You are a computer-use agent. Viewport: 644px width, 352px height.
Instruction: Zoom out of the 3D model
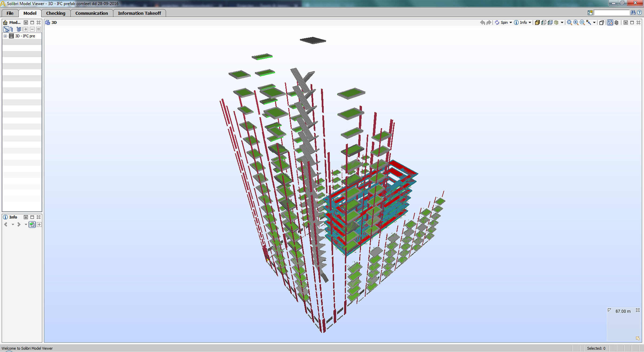tap(582, 23)
